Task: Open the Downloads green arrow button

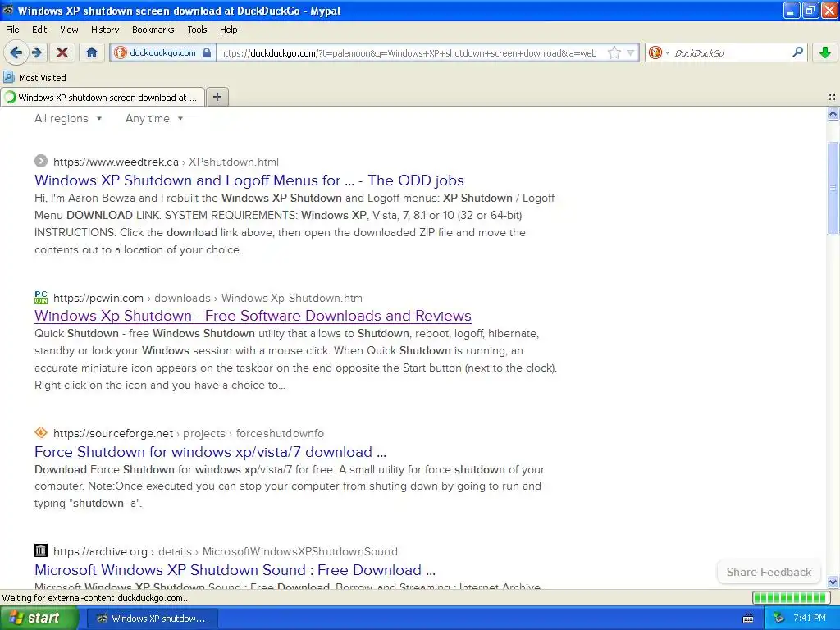Action: (825, 52)
